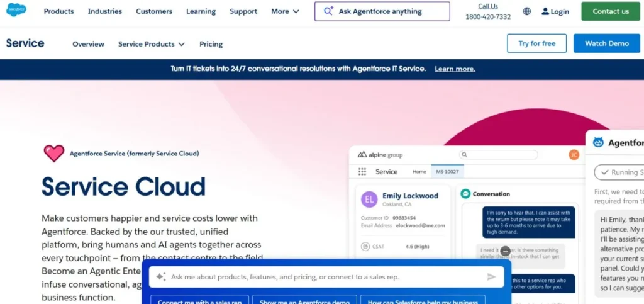Click the round minus minimize chat button
This screenshot has height=304, width=644.
tap(506, 251)
